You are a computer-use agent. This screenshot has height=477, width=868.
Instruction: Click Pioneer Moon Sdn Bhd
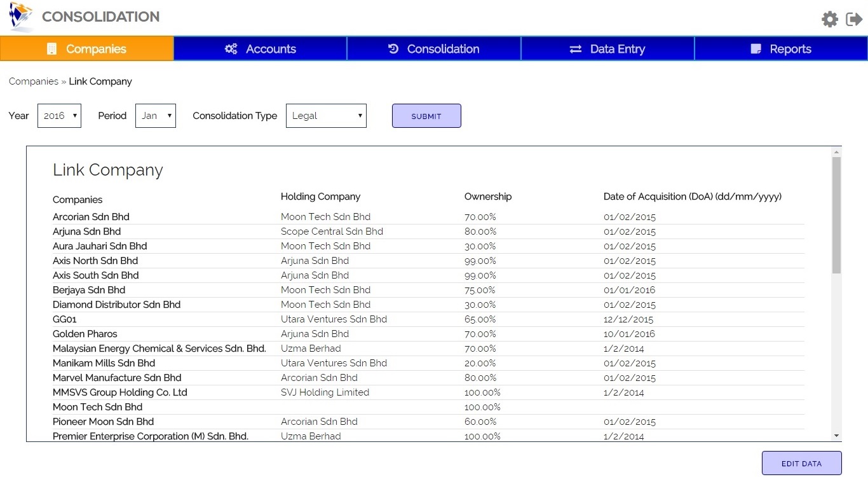103,422
